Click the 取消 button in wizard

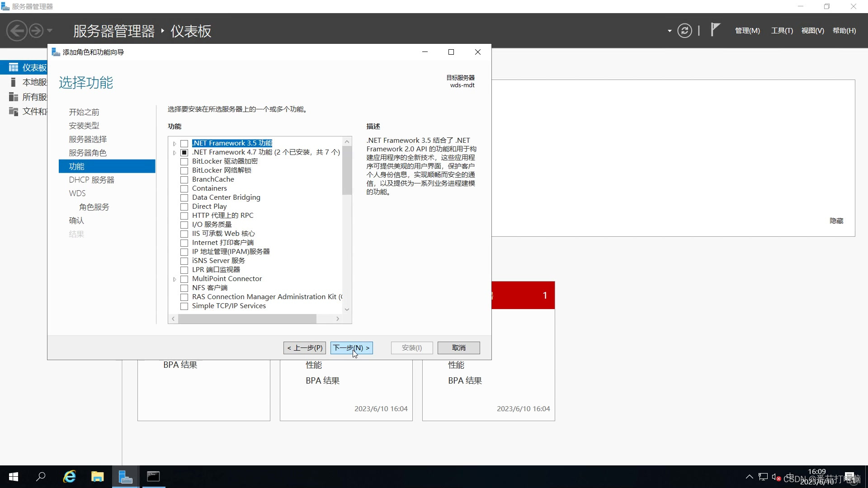459,348
